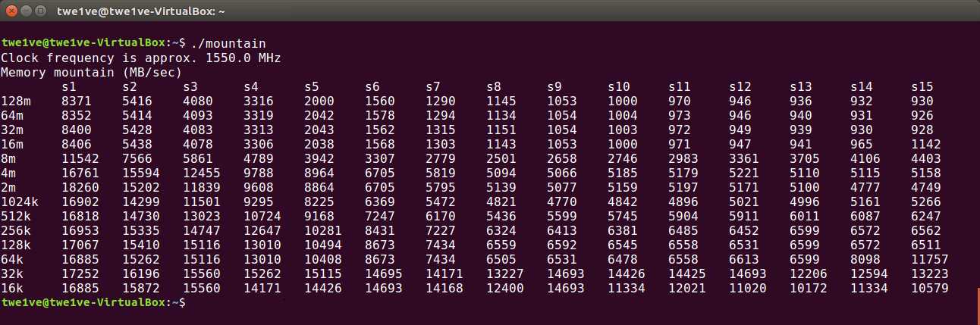The height and width of the screenshot is (325, 980).
Task: Click the s12 column header
Action: click(x=740, y=86)
